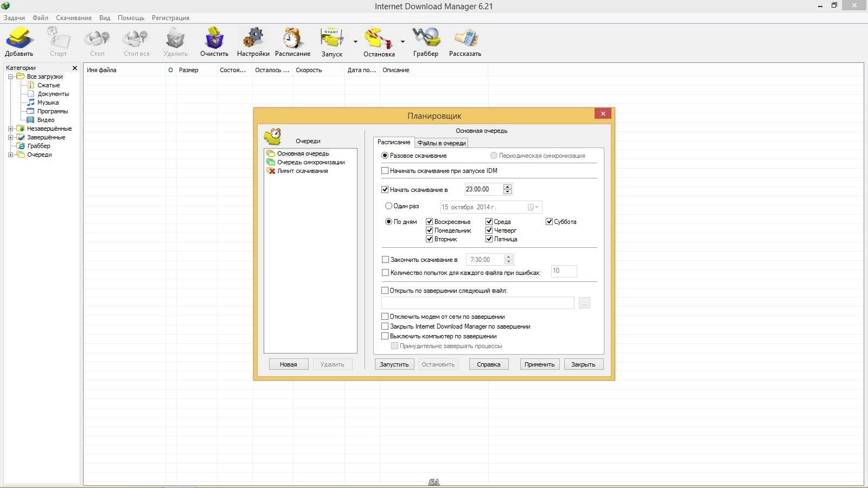This screenshot has width=868, height=488.
Task: Uncheck Воскресенье day checkbox
Action: click(429, 222)
